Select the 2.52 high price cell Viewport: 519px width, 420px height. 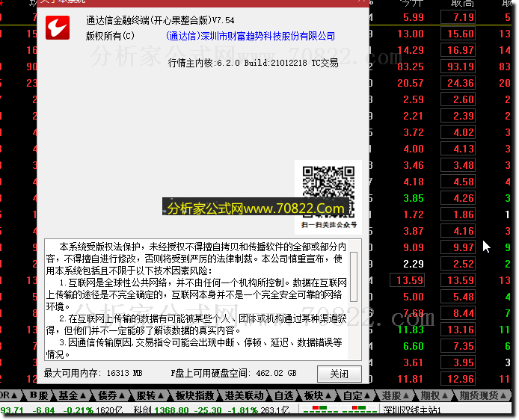[x=458, y=264]
